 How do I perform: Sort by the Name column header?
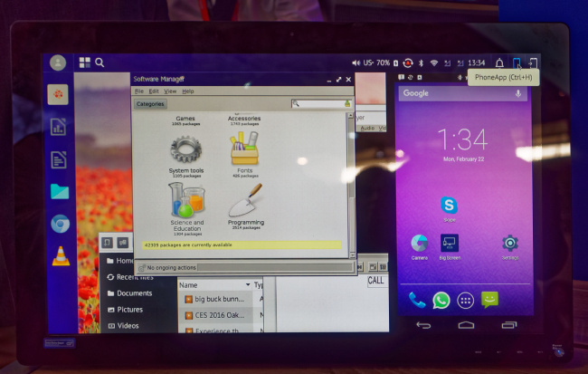215,285
